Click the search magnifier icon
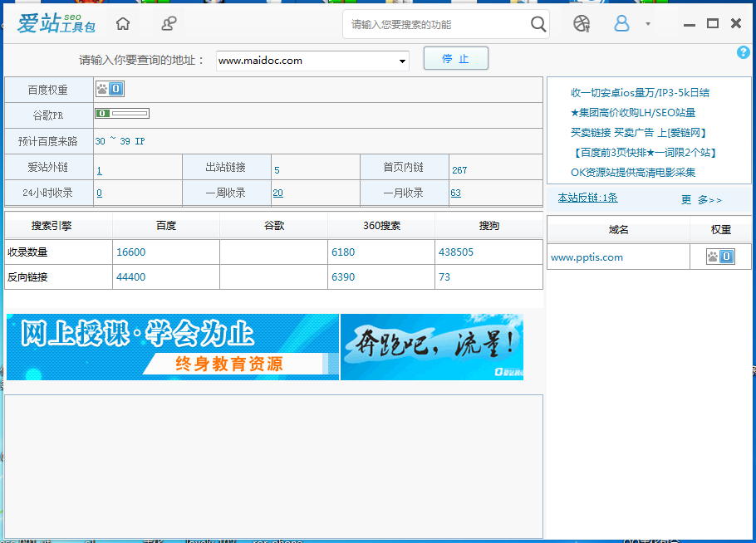Viewport: 756px width, 543px height. pyautogui.click(x=538, y=23)
